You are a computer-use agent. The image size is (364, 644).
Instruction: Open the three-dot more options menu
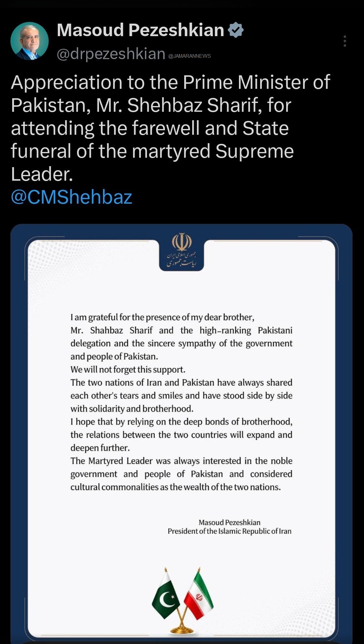(x=345, y=41)
